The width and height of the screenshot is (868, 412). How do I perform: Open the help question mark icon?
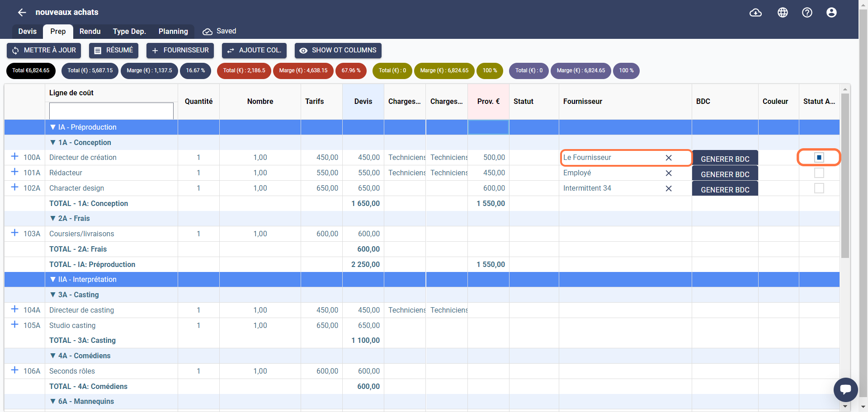pyautogui.click(x=807, y=13)
